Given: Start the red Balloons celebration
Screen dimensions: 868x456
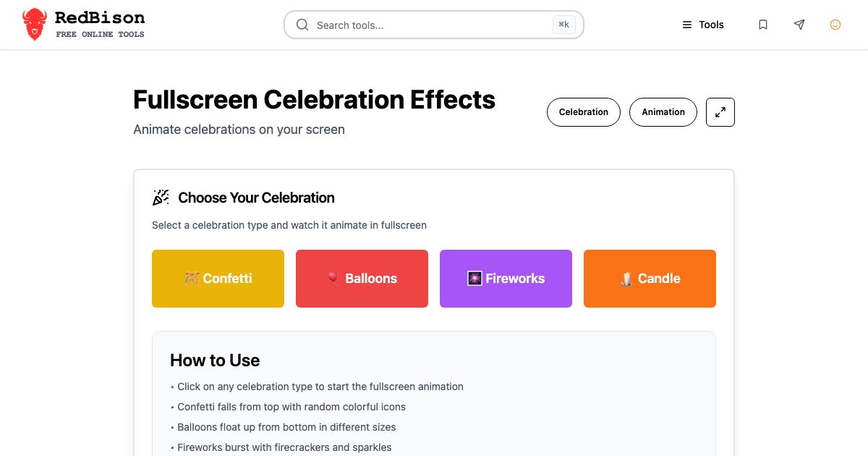Looking at the screenshot, I should pos(362,279).
